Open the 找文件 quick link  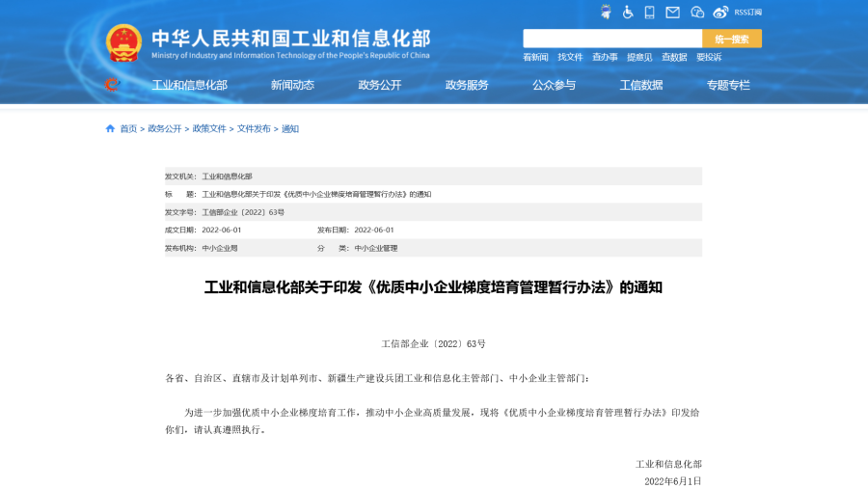pos(570,57)
